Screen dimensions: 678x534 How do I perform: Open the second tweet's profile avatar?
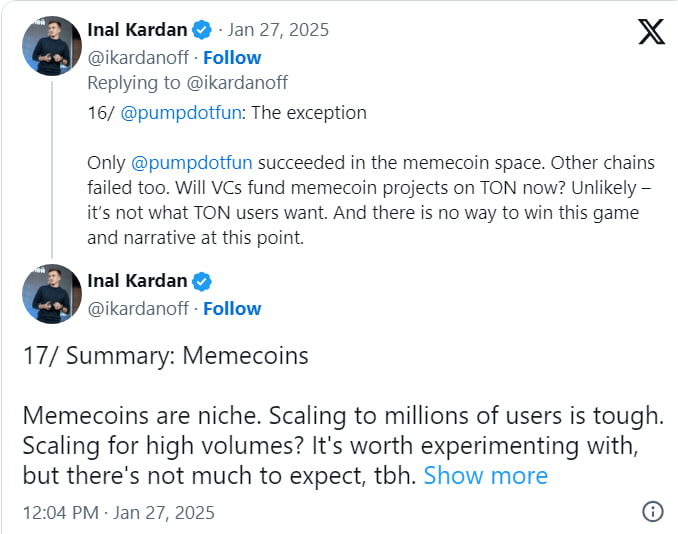[51, 297]
